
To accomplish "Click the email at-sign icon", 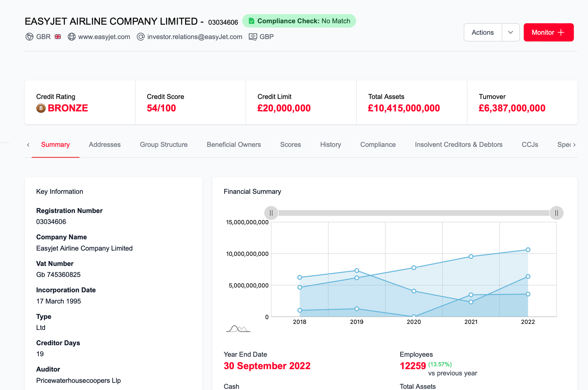I will 141,37.
